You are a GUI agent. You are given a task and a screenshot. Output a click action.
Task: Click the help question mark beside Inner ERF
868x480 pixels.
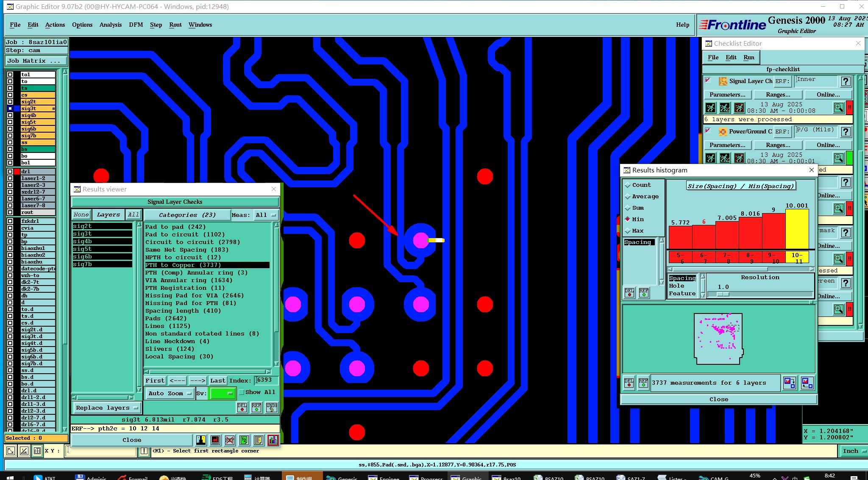pyautogui.click(x=846, y=81)
